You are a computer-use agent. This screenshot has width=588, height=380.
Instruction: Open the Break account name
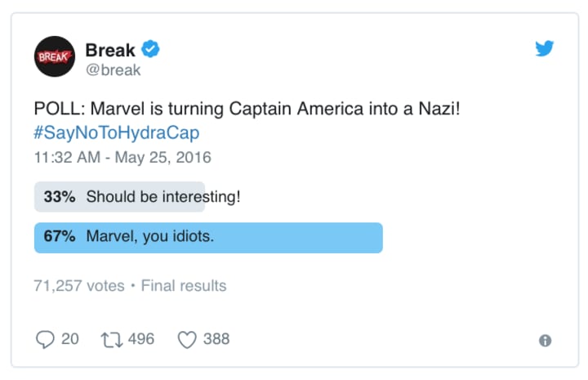coord(110,49)
